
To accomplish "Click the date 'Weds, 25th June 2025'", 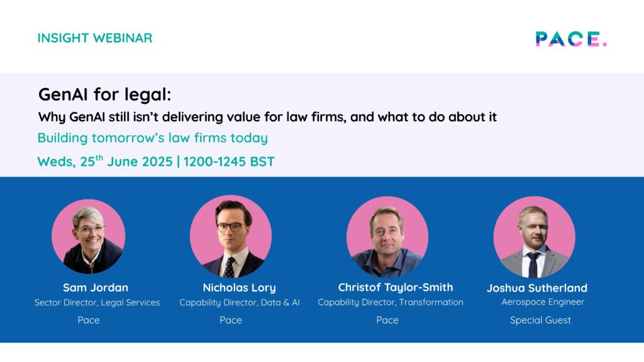I will pyautogui.click(x=105, y=162).
